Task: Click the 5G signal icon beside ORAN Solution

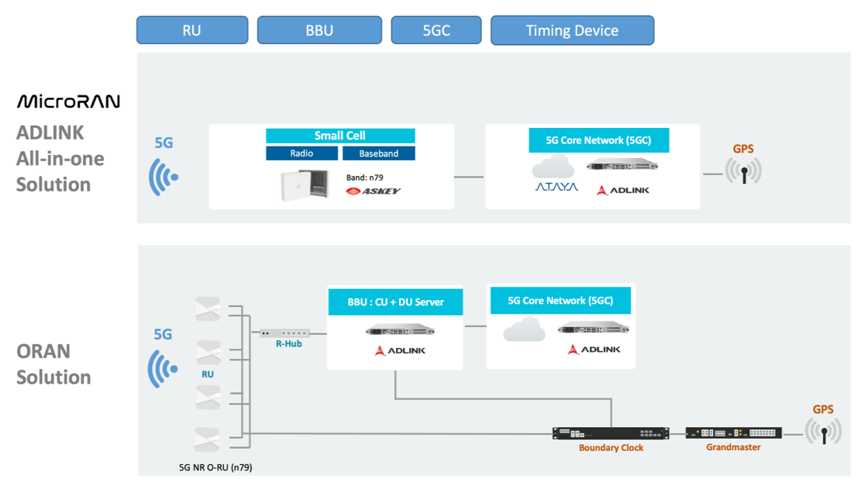Action: pos(163,369)
